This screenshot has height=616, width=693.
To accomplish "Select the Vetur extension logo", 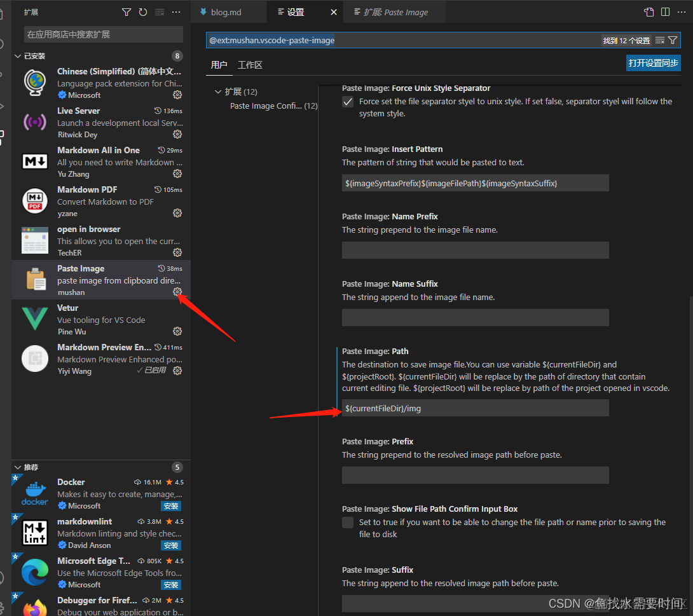I will (x=34, y=319).
